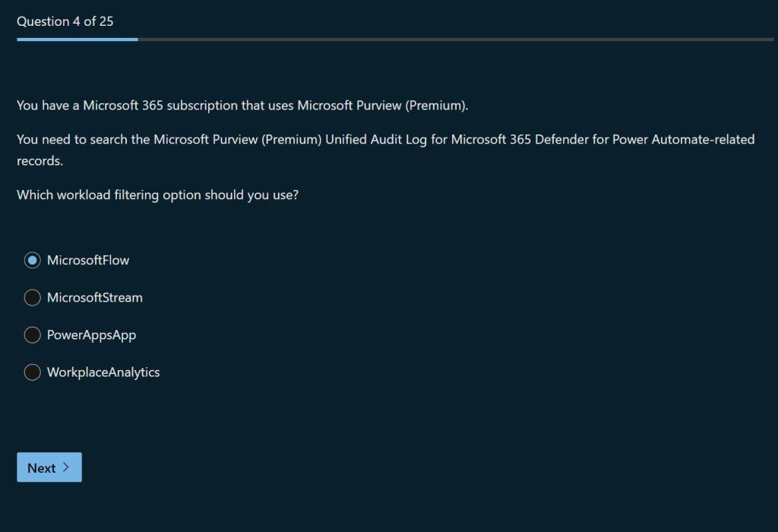This screenshot has width=778, height=532.
Task: Click the PowerAppsApp answer label text
Action: click(91, 334)
